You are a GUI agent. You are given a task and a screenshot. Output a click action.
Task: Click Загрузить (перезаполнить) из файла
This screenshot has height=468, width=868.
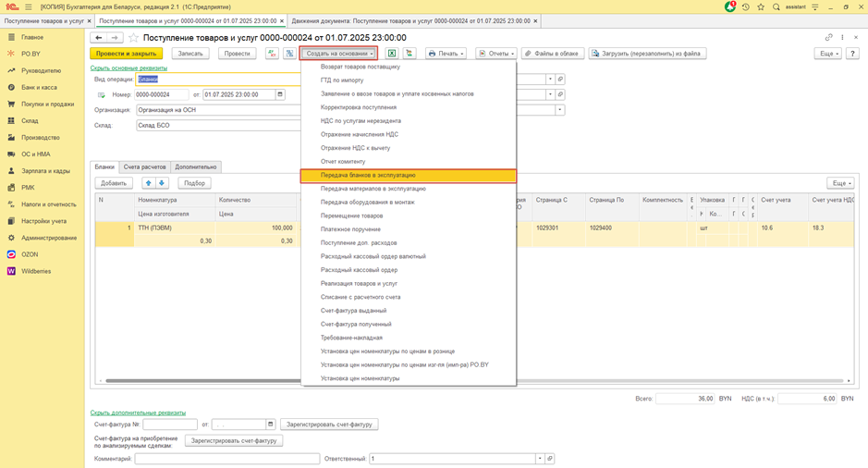pos(646,54)
